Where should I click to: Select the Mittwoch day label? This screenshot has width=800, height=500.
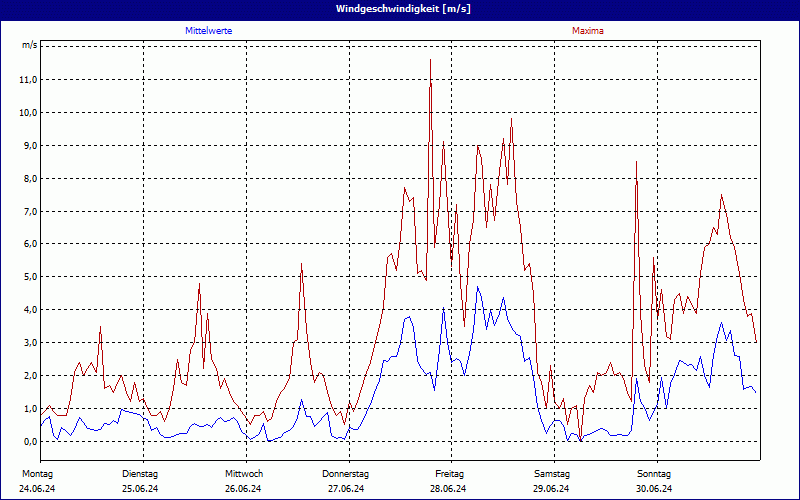point(244,473)
